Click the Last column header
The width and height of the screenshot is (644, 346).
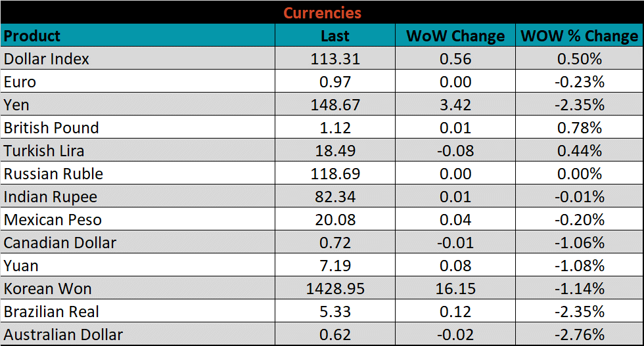[335, 36]
